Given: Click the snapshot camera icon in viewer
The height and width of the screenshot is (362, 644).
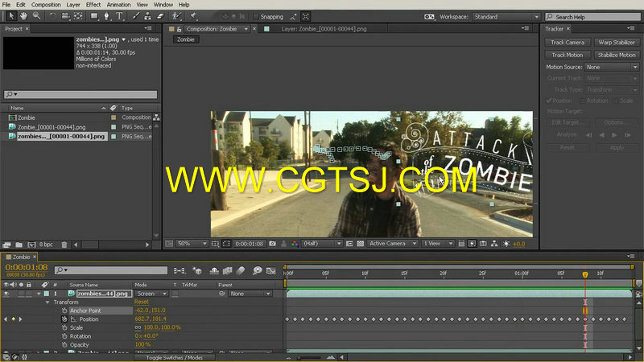Looking at the screenshot, I should point(272,244).
